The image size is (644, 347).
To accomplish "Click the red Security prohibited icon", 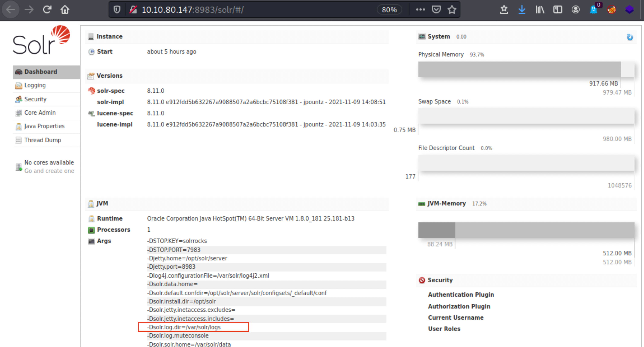I will [x=422, y=280].
